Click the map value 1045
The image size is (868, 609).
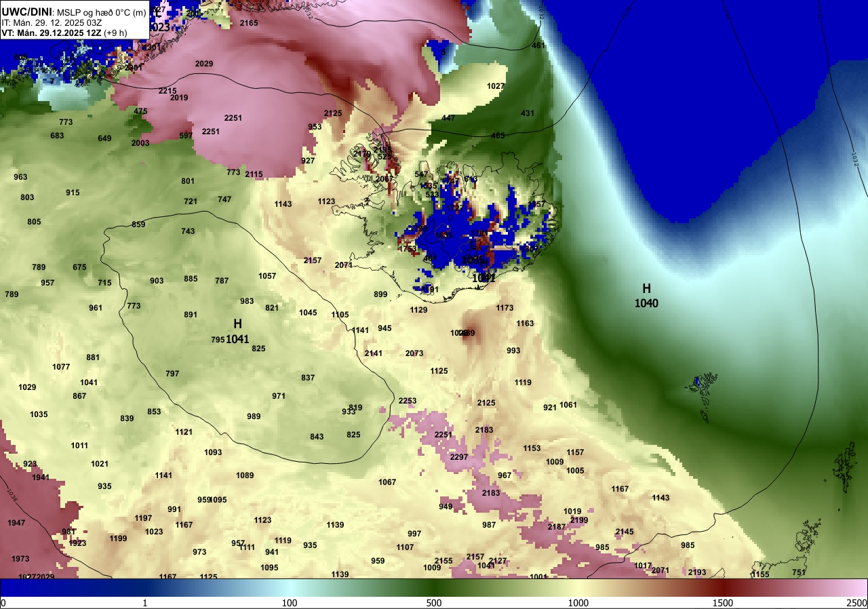[308, 313]
